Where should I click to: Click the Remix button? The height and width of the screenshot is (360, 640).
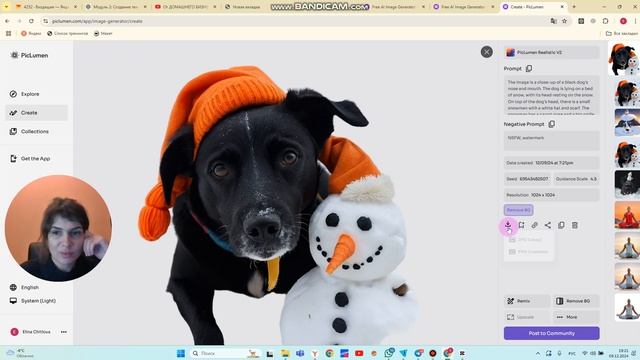(527, 301)
